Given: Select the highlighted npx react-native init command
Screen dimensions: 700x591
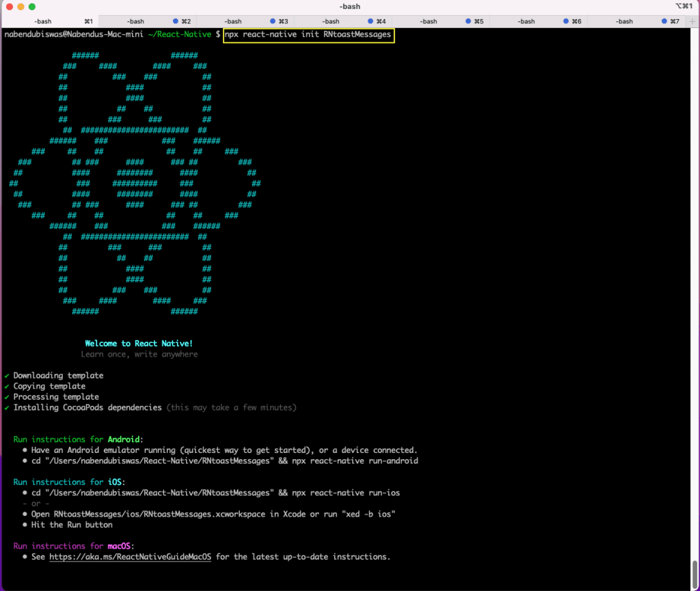Looking at the screenshot, I should click(x=308, y=34).
